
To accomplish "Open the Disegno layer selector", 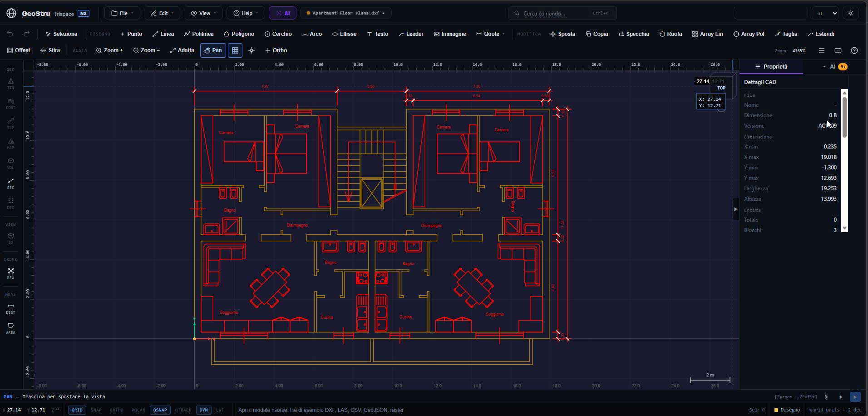I will (x=787, y=410).
